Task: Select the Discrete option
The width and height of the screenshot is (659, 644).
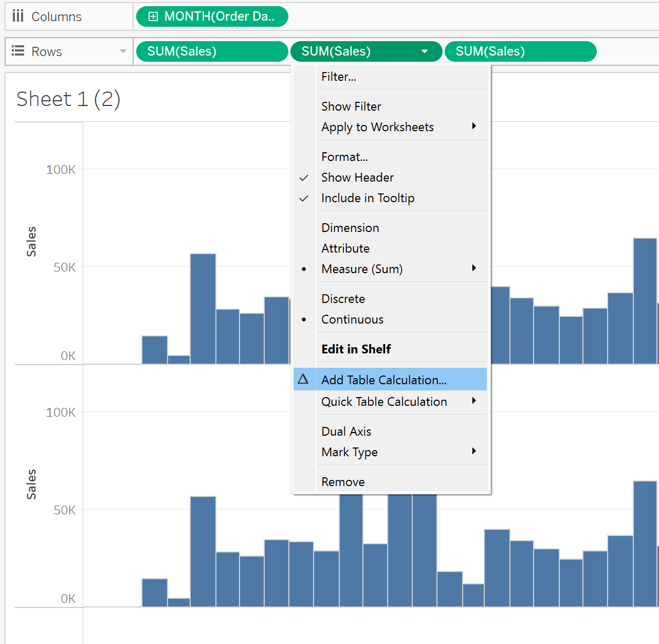Action: click(343, 299)
